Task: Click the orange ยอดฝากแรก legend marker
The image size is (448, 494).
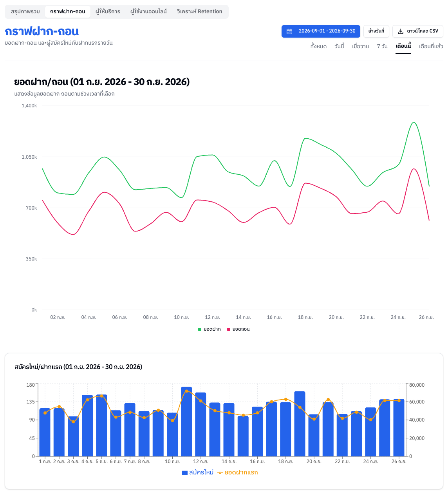Action: click(x=220, y=473)
